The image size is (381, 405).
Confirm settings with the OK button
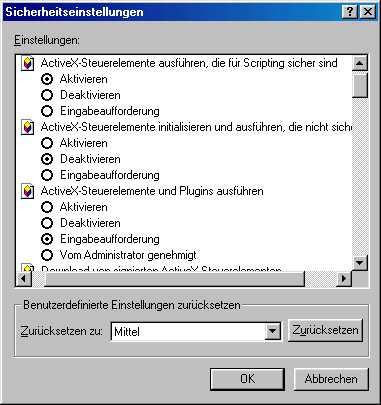point(247,379)
